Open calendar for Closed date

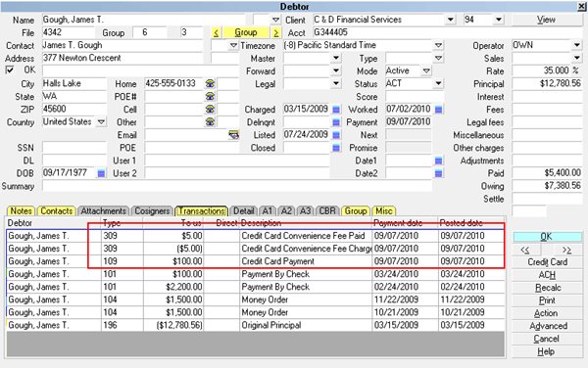pyautogui.click(x=336, y=148)
